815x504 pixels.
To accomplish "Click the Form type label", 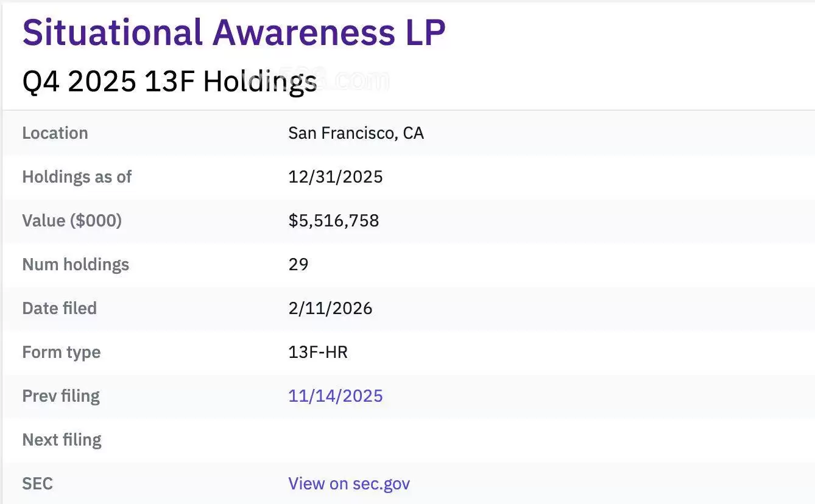I will point(61,352).
